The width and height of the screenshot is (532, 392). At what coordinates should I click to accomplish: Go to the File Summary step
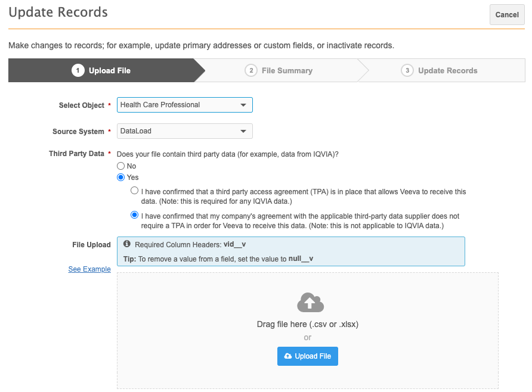[286, 70]
